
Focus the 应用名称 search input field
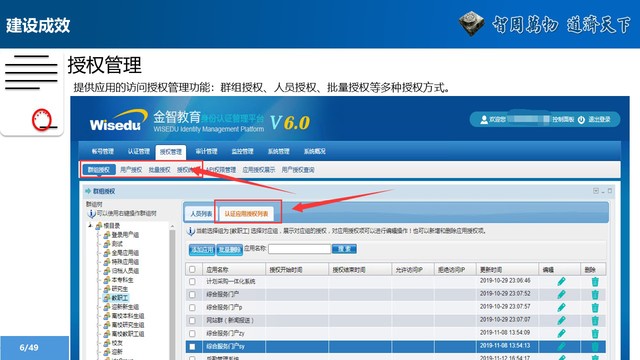(x=300, y=249)
